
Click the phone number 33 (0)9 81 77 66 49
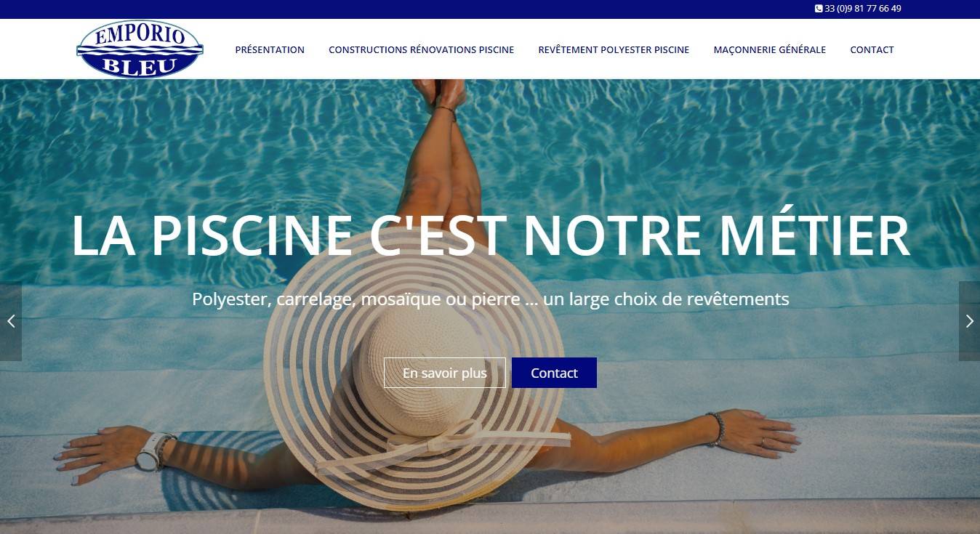pyautogui.click(x=863, y=9)
